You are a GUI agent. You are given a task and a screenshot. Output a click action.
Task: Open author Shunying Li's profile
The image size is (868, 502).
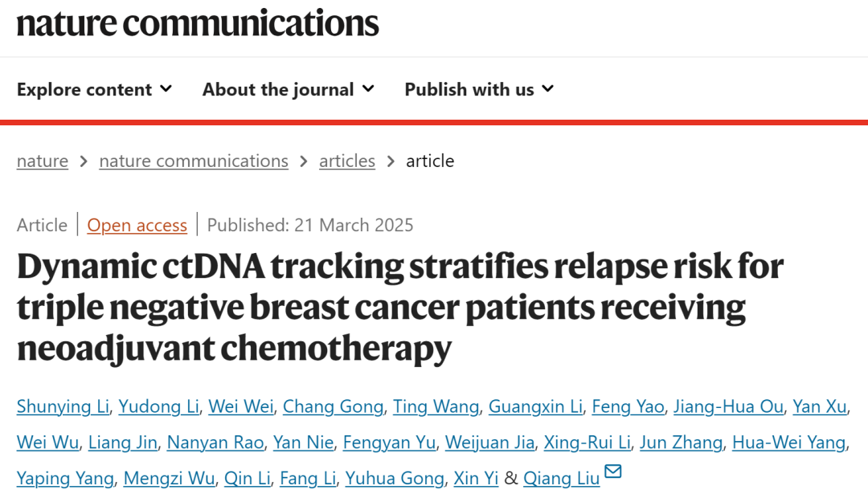63,406
